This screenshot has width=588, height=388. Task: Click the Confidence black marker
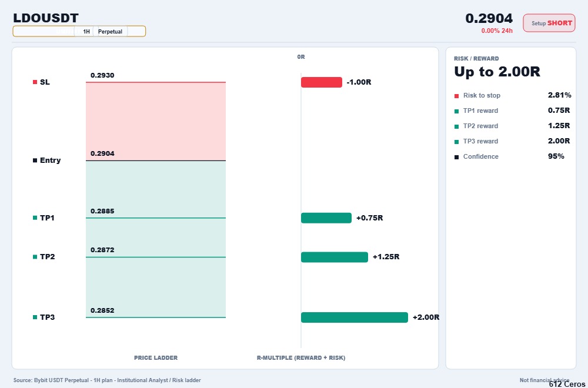click(x=456, y=157)
